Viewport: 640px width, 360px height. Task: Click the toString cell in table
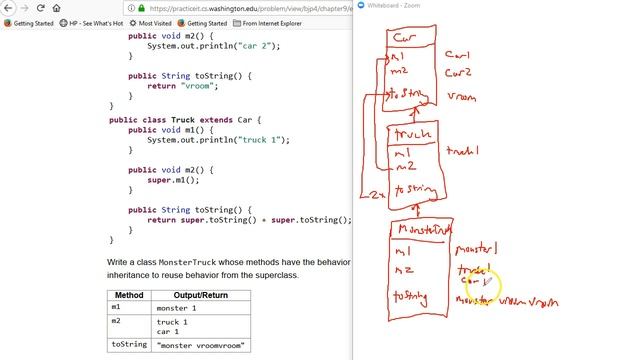coord(129,345)
